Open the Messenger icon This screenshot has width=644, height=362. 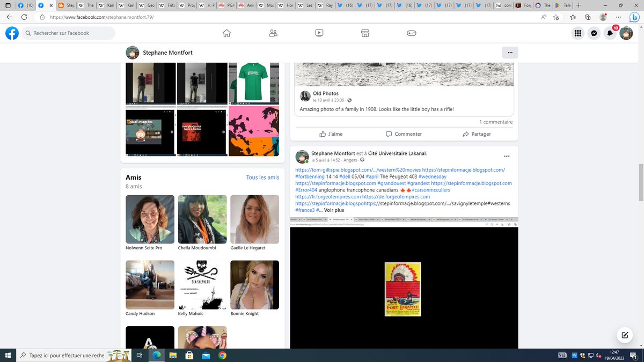pos(594,33)
